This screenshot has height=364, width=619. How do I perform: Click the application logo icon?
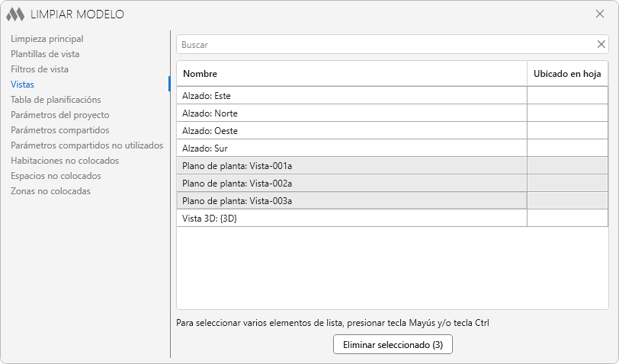(x=15, y=14)
